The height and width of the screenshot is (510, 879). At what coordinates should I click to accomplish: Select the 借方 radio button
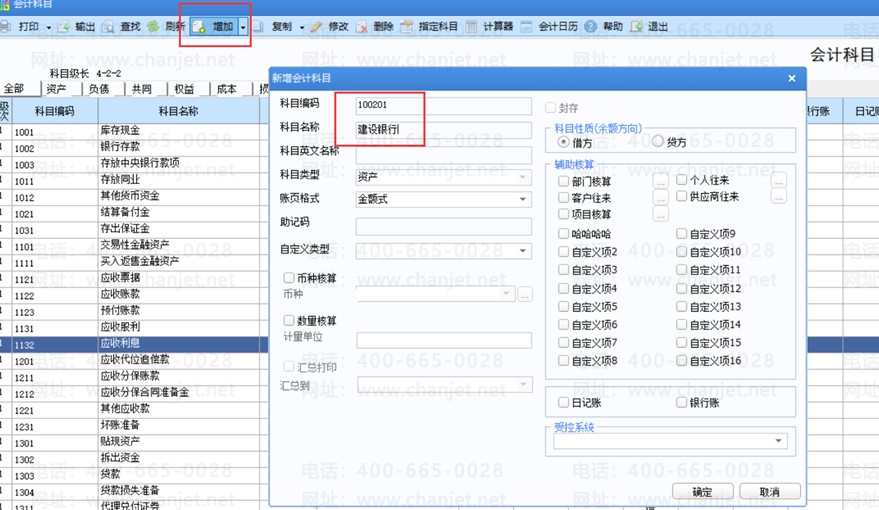click(563, 142)
